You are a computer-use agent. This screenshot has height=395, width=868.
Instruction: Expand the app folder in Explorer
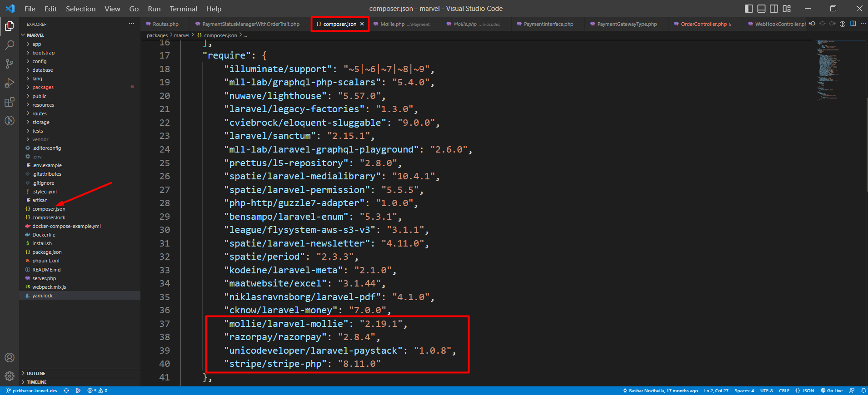pyautogui.click(x=36, y=44)
